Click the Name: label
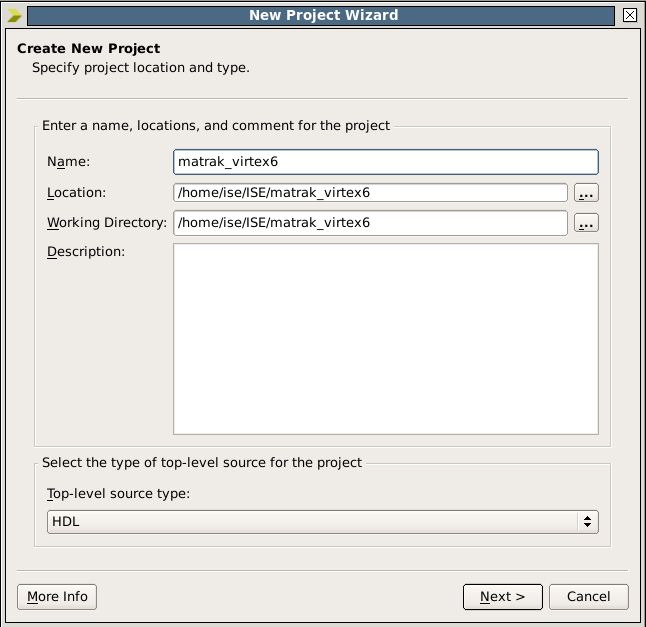 pyautogui.click(x=68, y=162)
